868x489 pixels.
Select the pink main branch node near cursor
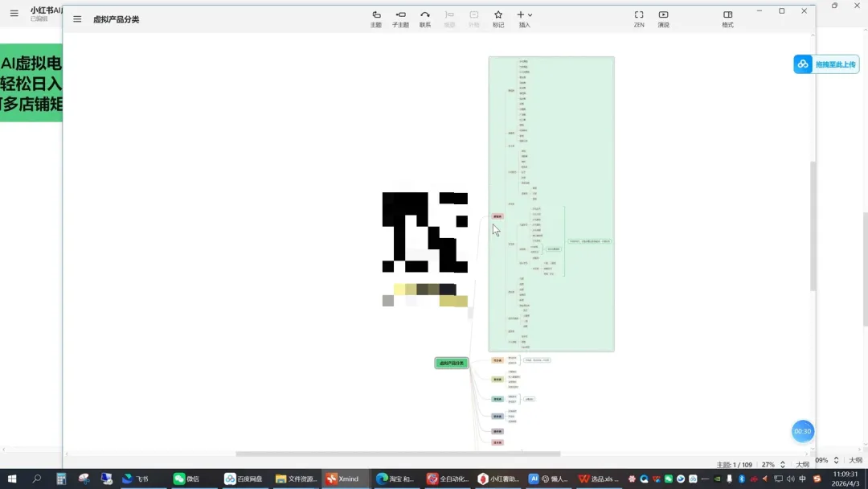click(497, 216)
